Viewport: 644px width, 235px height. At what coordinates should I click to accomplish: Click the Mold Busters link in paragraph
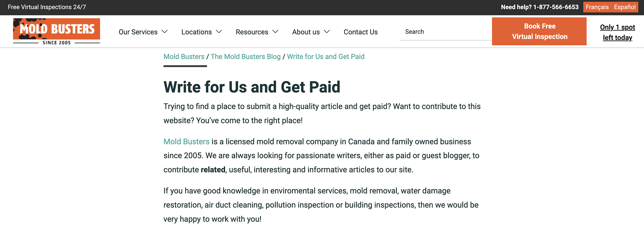186,141
